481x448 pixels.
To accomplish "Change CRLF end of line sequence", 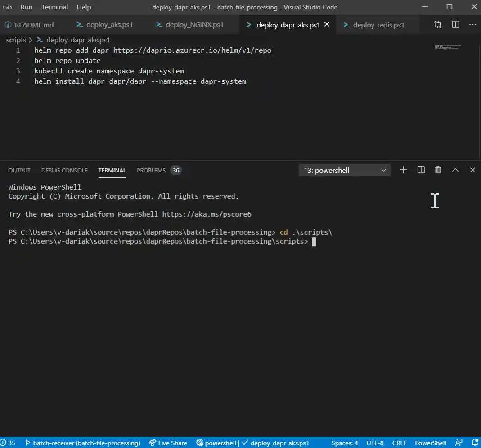I will tap(399, 443).
